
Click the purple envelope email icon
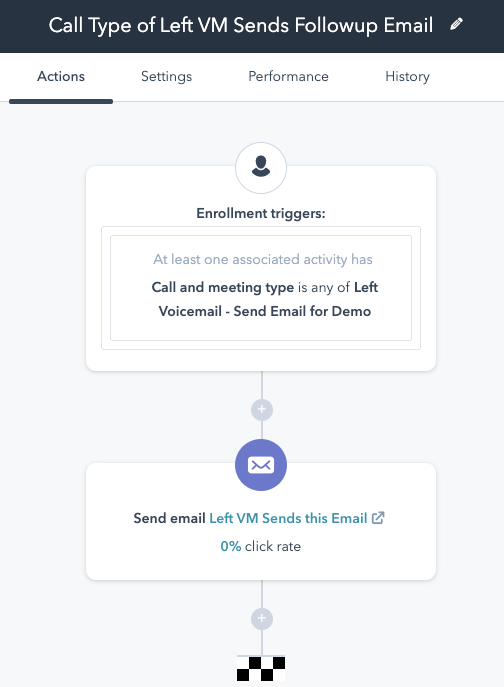261,465
